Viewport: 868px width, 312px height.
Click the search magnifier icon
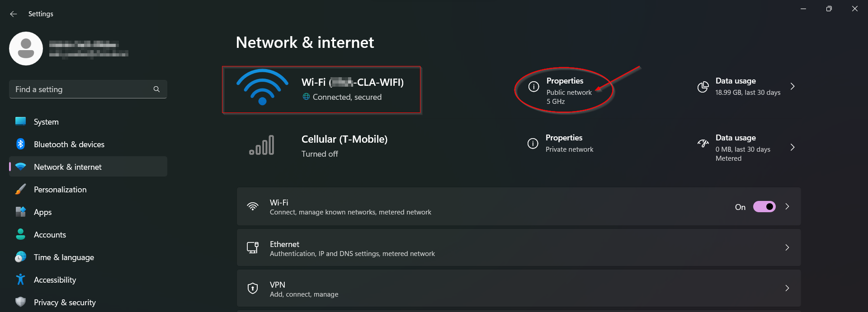tap(156, 89)
